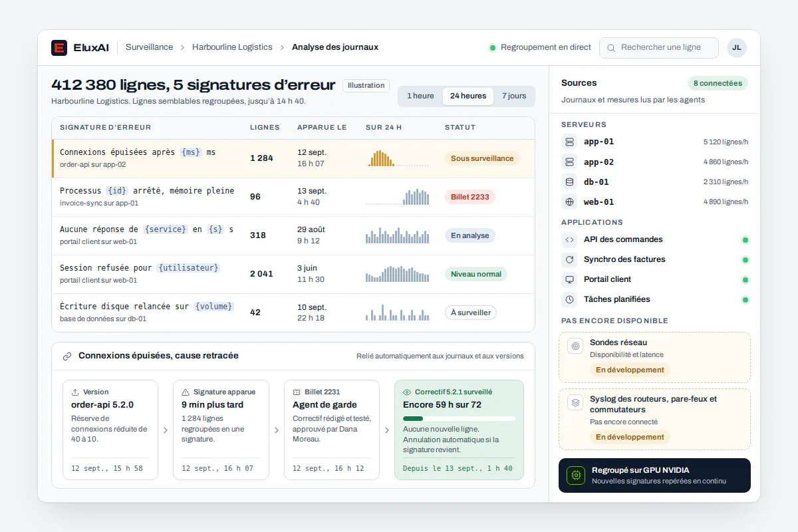This screenshot has height=532, width=798.
Task: Click the eye icon on Correctif 5.2.1
Action: click(x=407, y=392)
